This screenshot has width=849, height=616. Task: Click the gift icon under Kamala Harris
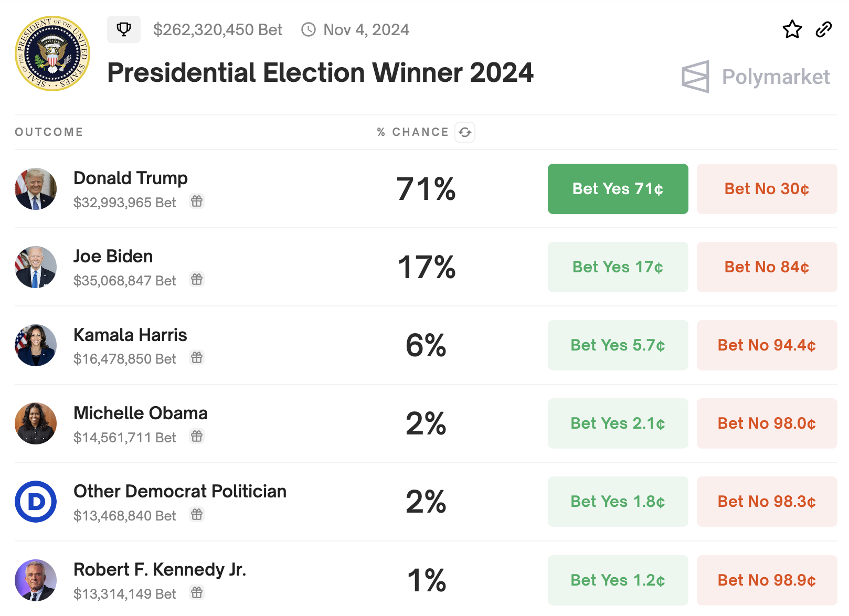[197, 357]
